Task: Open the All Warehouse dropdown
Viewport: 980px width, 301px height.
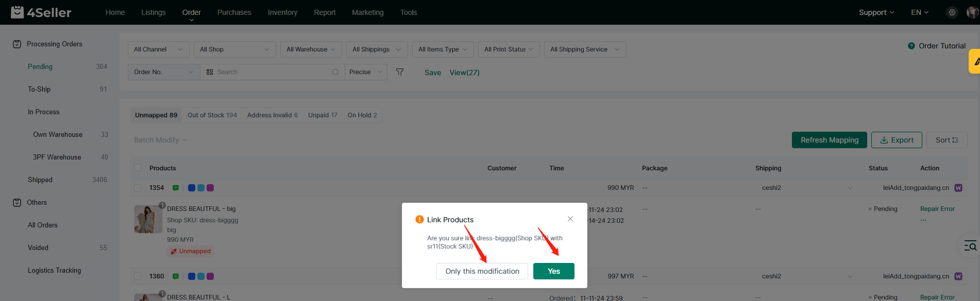Action: tap(311, 49)
